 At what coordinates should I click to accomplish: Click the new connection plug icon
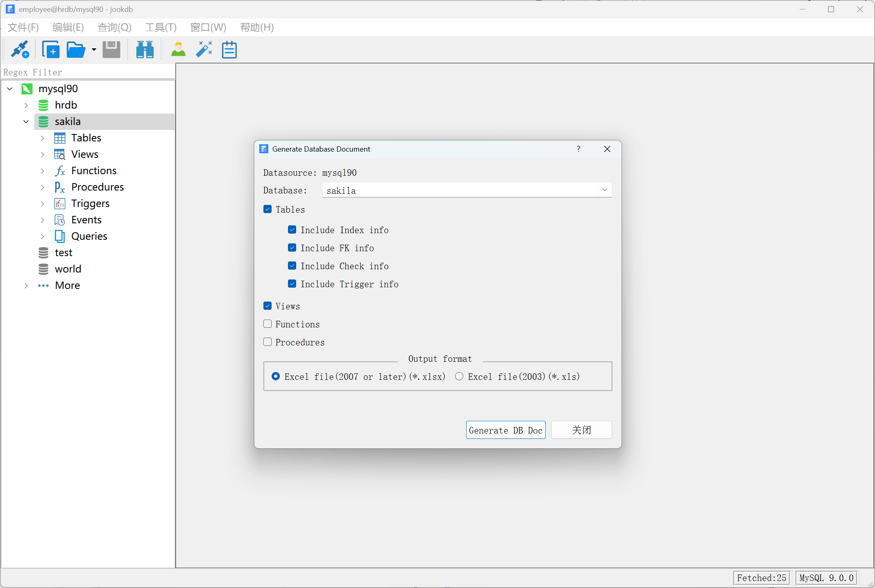click(x=20, y=50)
